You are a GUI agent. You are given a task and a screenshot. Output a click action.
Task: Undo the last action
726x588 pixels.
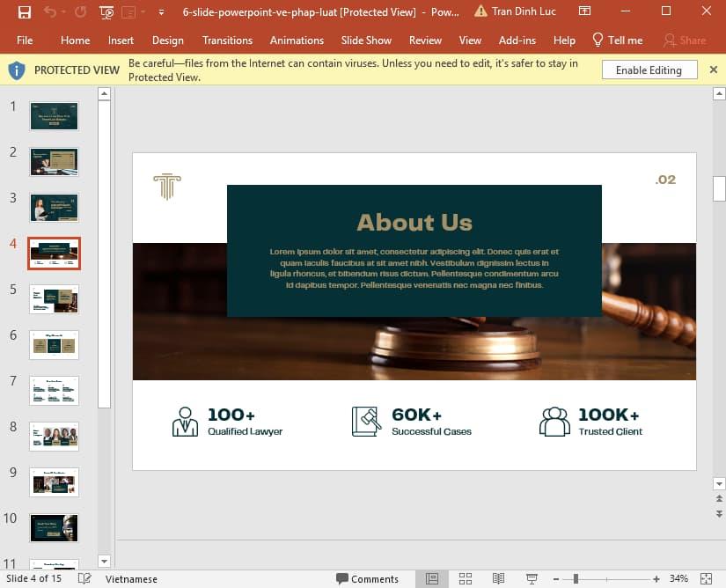(x=50, y=12)
